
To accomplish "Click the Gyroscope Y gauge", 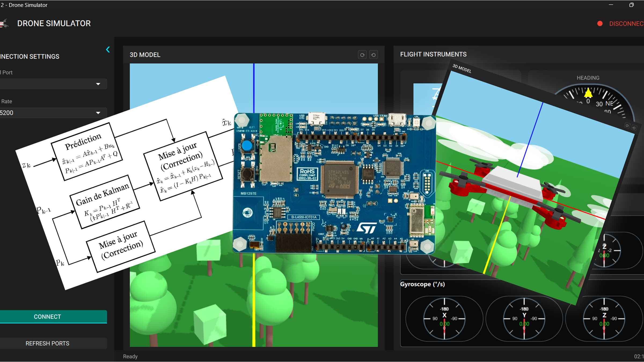I will coord(524,319).
